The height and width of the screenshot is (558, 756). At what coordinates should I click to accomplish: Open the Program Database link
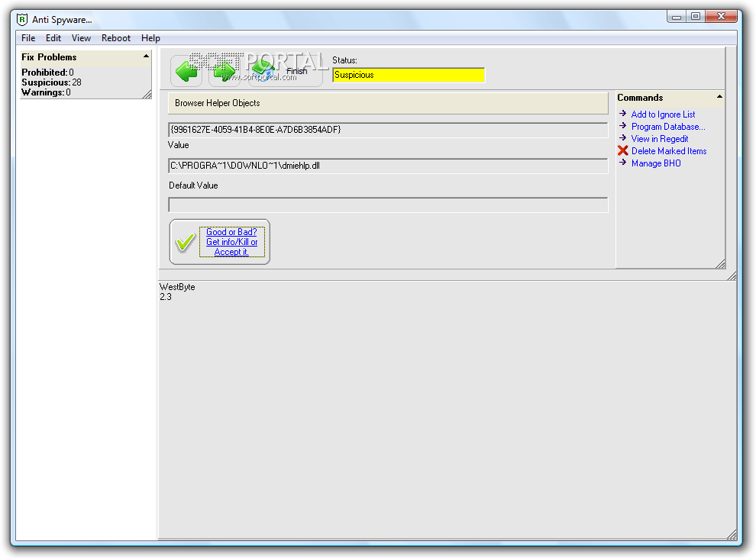pos(668,127)
